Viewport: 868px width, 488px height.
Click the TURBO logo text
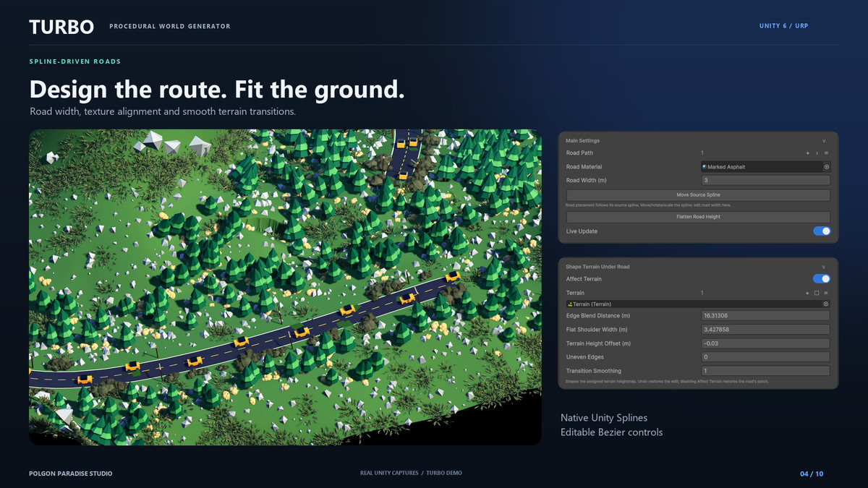(61, 27)
